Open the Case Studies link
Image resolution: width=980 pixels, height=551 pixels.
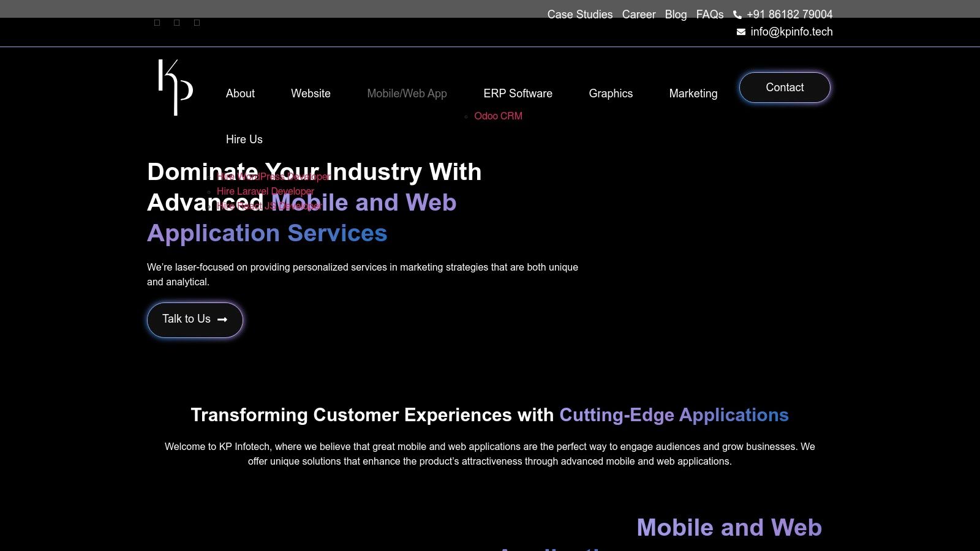click(x=579, y=15)
